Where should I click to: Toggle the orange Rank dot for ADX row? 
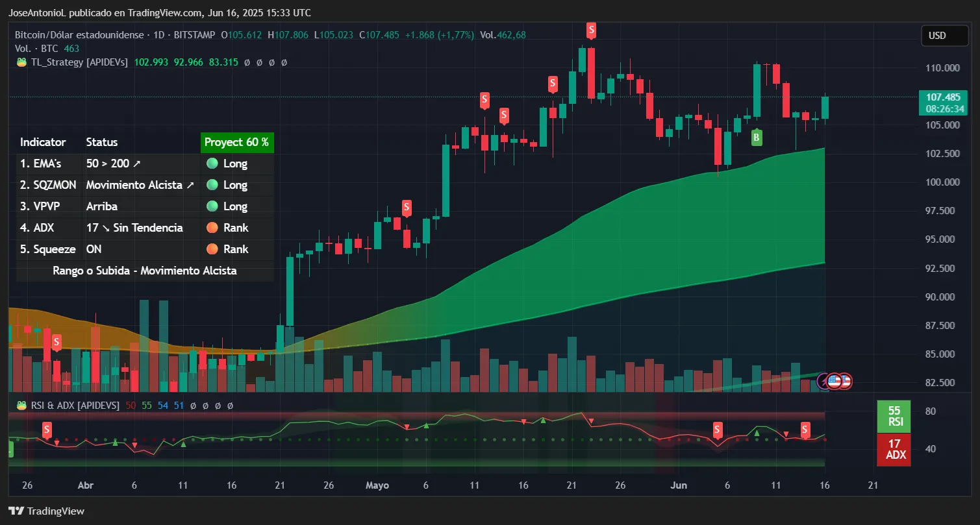tap(211, 228)
